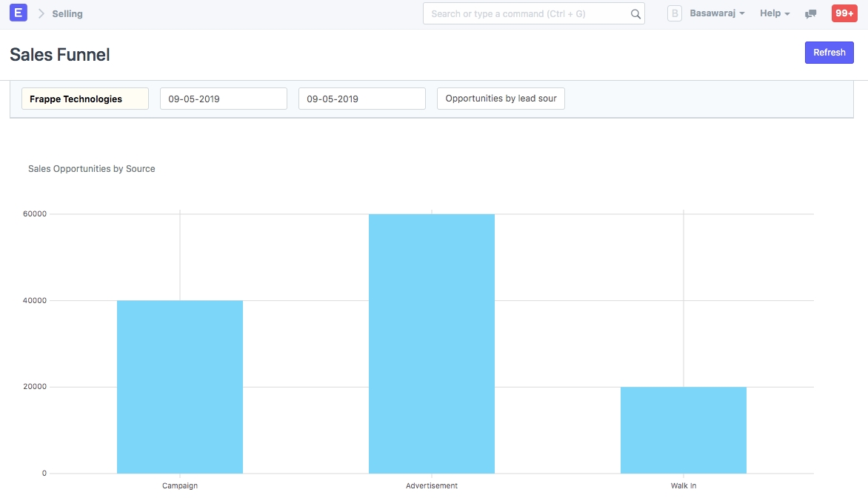Go to the Selling breadcrumb
868x498 pixels.
tap(67, 14)
